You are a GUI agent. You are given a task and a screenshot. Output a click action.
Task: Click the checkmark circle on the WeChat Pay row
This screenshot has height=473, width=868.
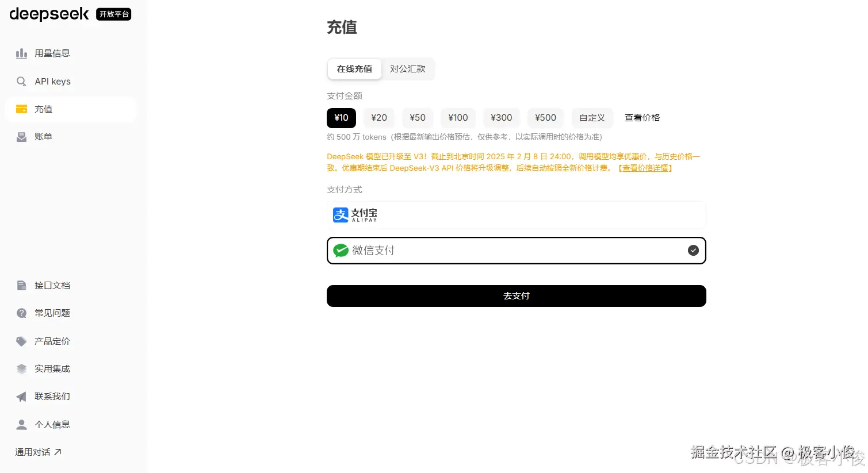pos(693,251)
